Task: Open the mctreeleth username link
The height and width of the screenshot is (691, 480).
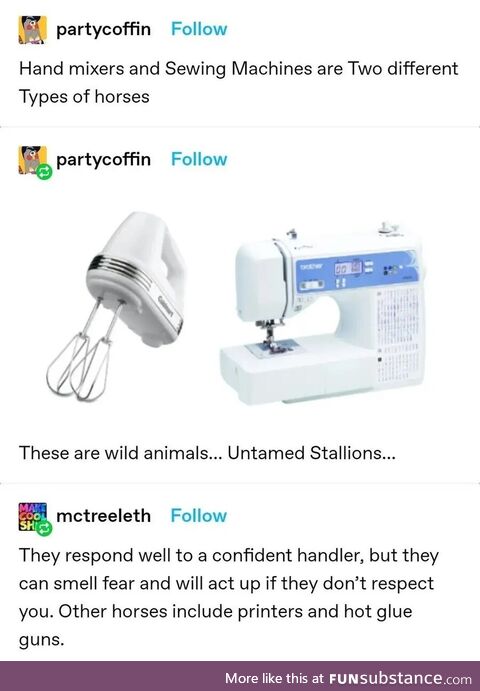Action: tap(103, 516)
